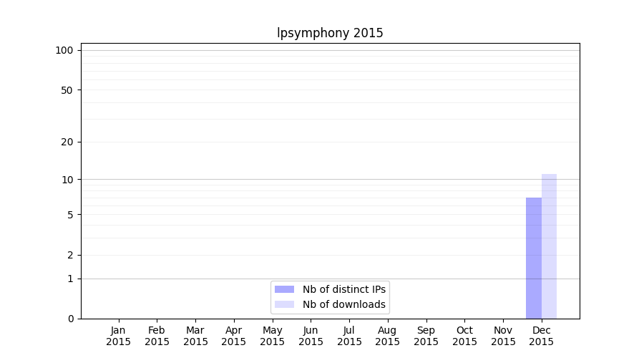Screen dimensions: 644x358
Task: Select the 5 y-axis tick label
Action: click(70, 215)
